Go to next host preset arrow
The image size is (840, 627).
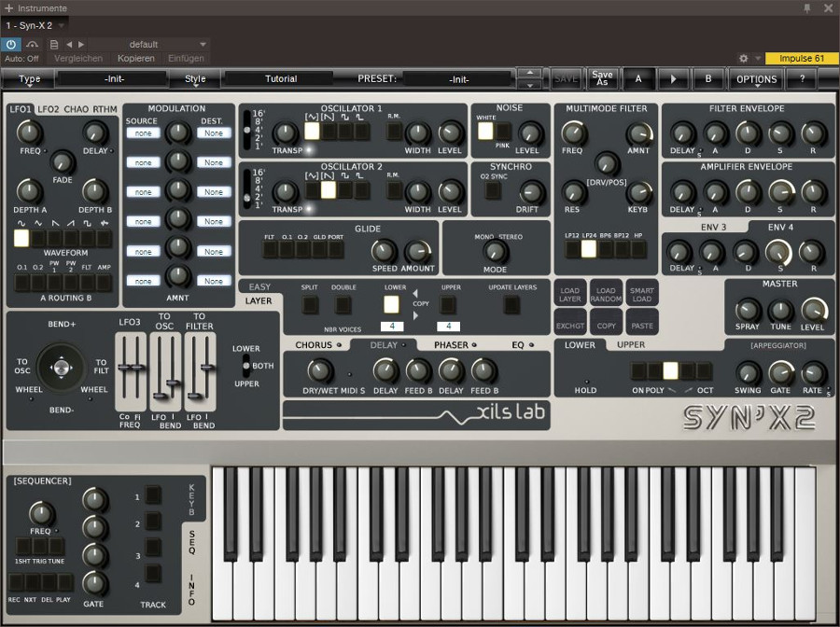[81, 45]
